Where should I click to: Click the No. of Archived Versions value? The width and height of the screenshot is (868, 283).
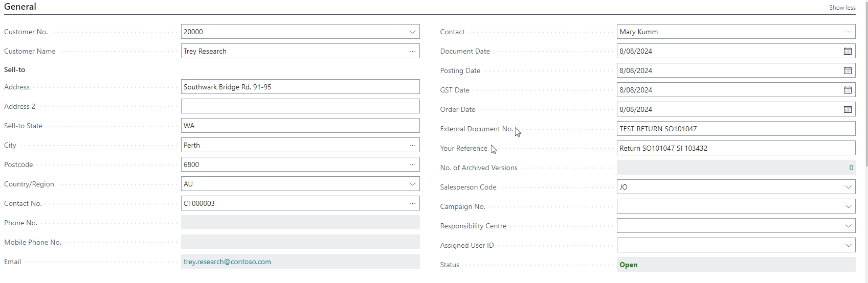coord(851,168)
